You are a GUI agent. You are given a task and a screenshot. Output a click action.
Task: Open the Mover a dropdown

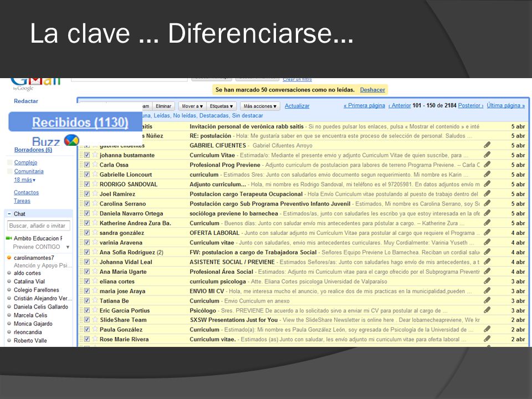tap(192, 106)
